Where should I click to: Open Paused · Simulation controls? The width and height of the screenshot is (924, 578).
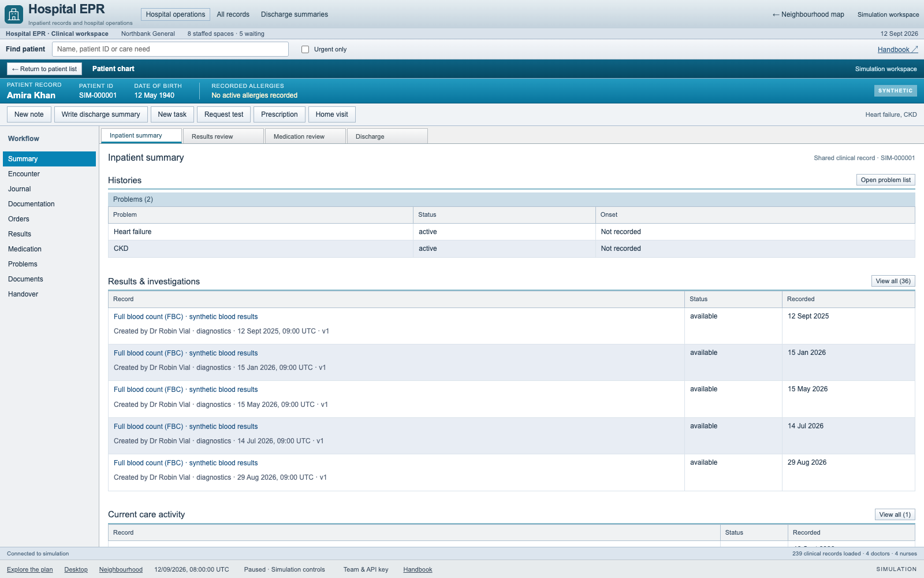[284, 569]
